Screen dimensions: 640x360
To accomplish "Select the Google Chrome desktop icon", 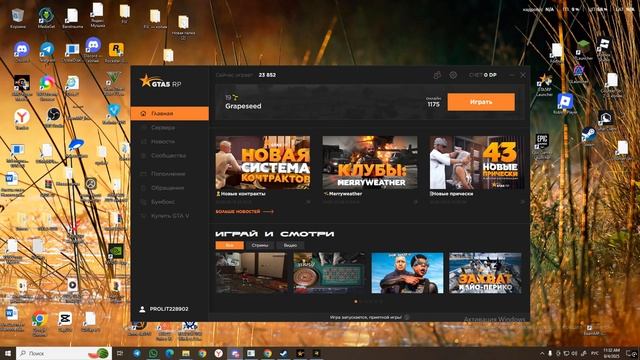I will point(40,323).
